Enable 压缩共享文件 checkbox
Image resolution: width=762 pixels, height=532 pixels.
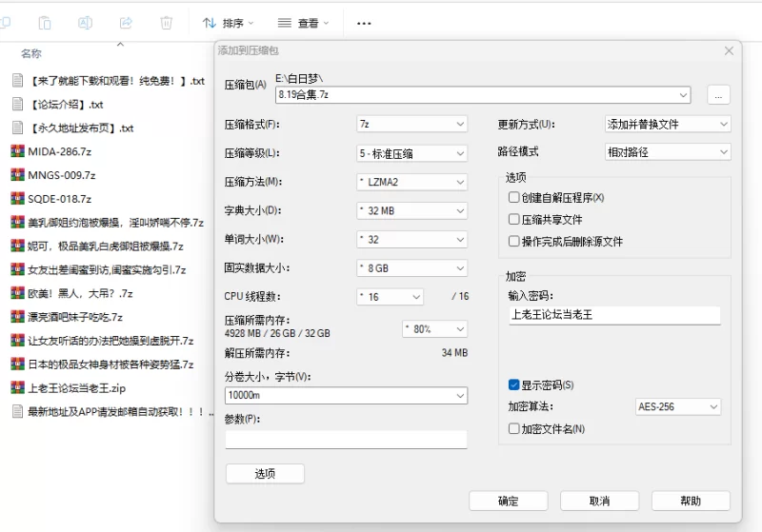513,219
